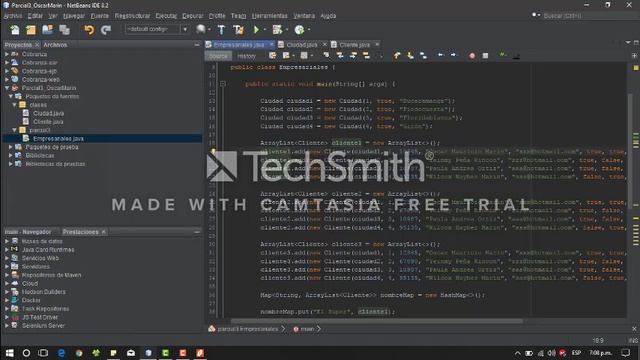Switch to the Ciudad.java editor tab
This screenshot has width=640, height=360.
pos(302,44)
